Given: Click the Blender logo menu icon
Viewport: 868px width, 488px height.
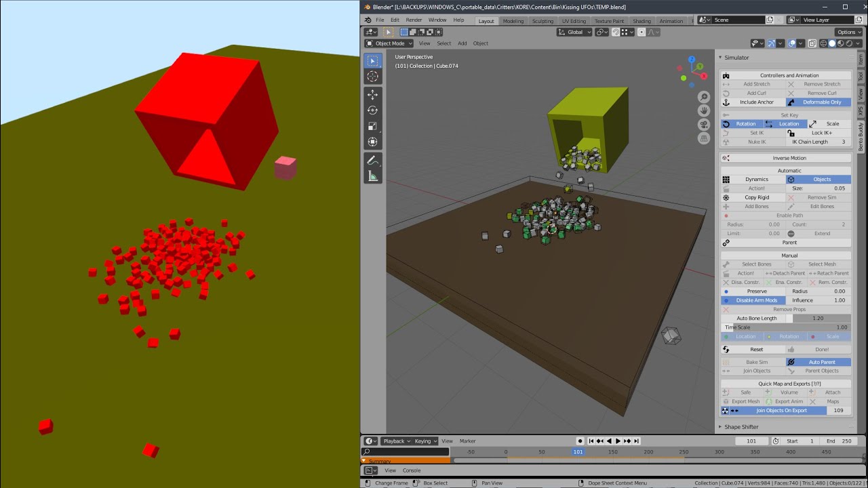Looking at the screenshot, I should click(x=368, y=20).
